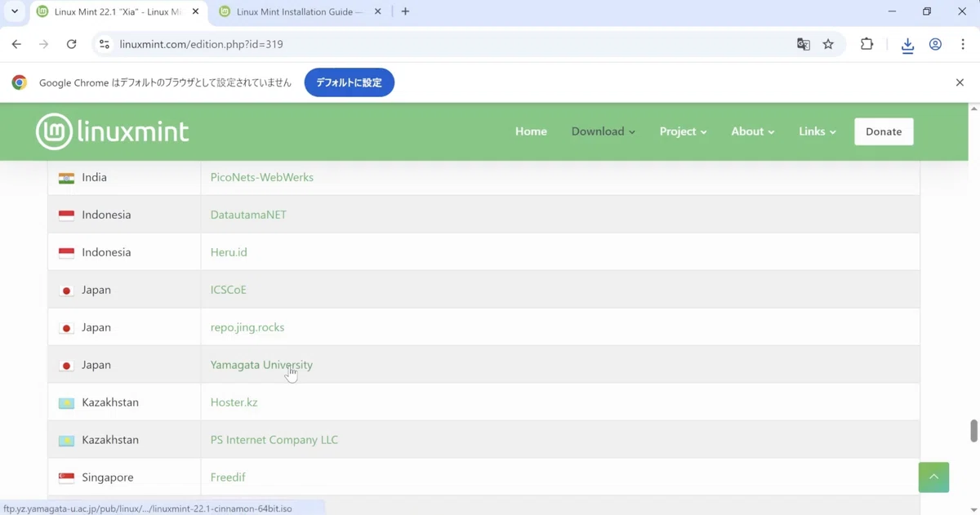The width and height of the screenshot is (980, 515).
Task: Click the India country cell text
Action: click(94, 177)
